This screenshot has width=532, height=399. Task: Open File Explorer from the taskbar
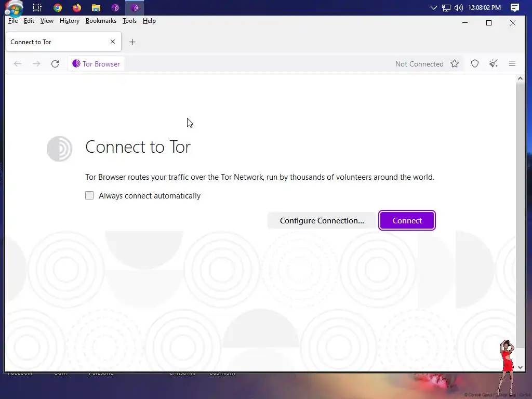96,7
